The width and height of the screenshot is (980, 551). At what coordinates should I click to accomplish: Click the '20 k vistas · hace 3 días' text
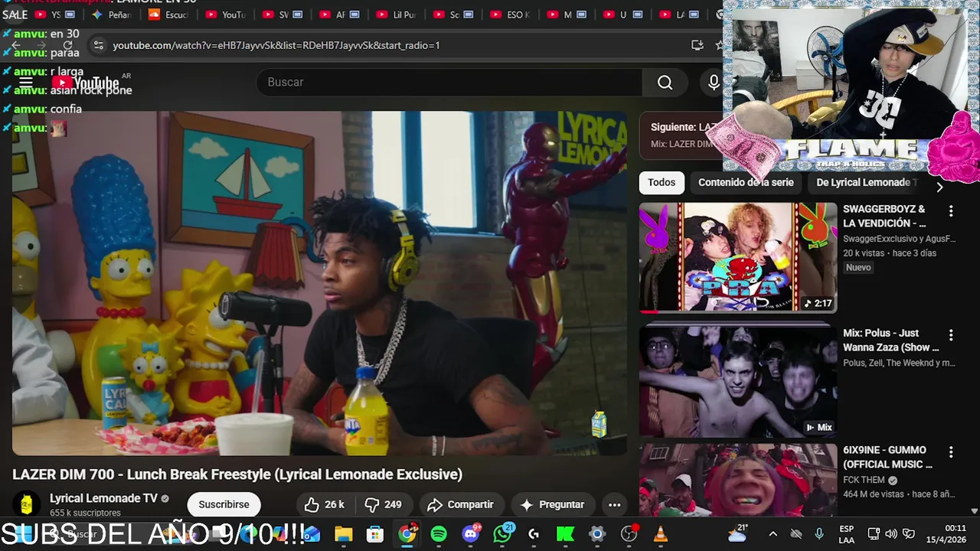(890, 253)
